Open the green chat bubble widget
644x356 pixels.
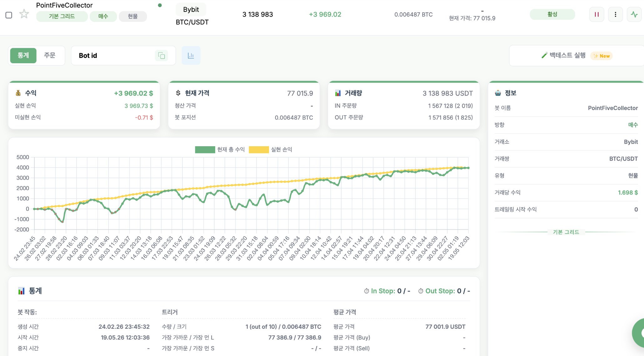[x=639, y=333]
